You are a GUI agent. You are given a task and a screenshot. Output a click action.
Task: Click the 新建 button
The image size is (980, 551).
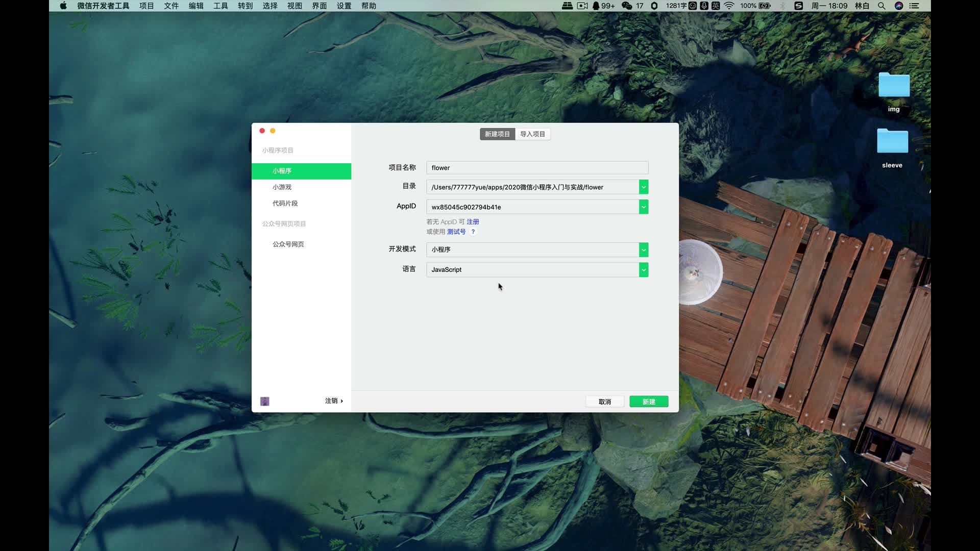649,402
